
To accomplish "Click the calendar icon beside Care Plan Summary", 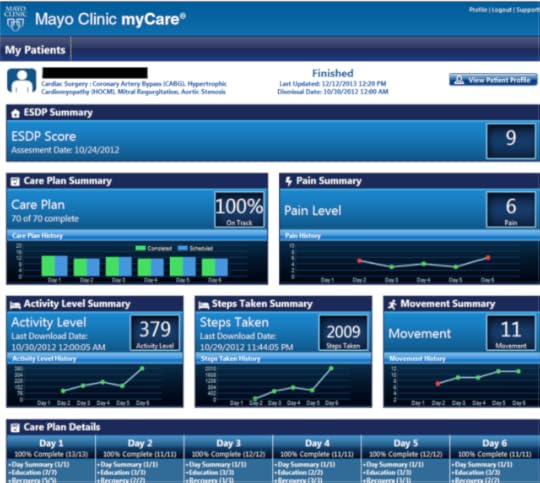I will coord(15,181).
